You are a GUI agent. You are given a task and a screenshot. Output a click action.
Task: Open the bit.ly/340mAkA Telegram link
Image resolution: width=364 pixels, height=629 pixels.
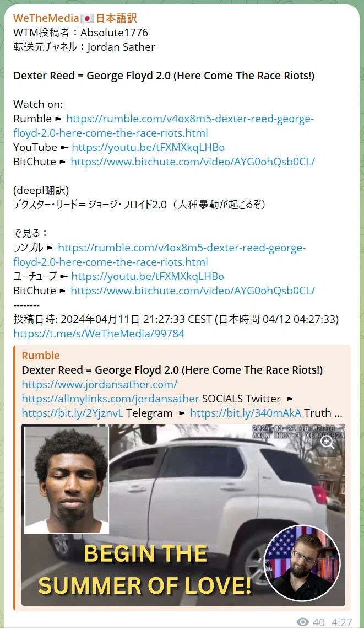[246, 413]
